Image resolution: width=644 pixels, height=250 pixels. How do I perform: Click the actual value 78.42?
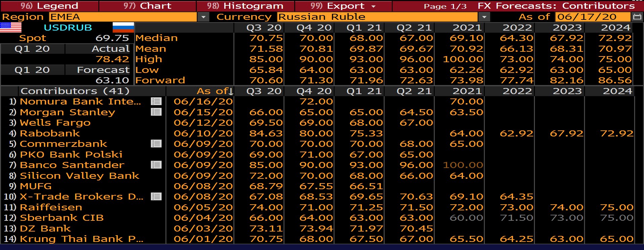point(112,59)
